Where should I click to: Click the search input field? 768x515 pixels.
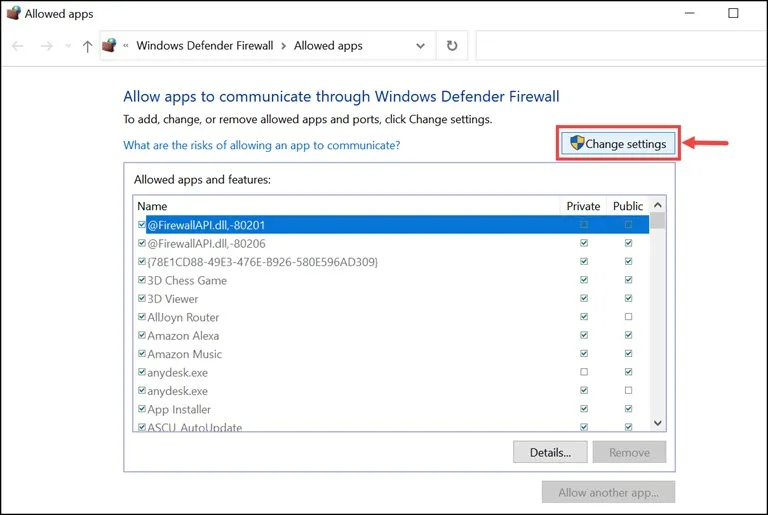[621, 46]
